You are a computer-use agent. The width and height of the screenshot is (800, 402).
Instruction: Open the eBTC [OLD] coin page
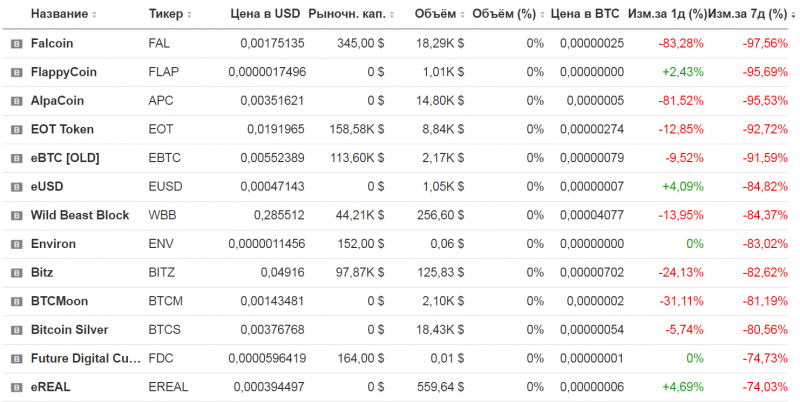click(x=65, y=158)
